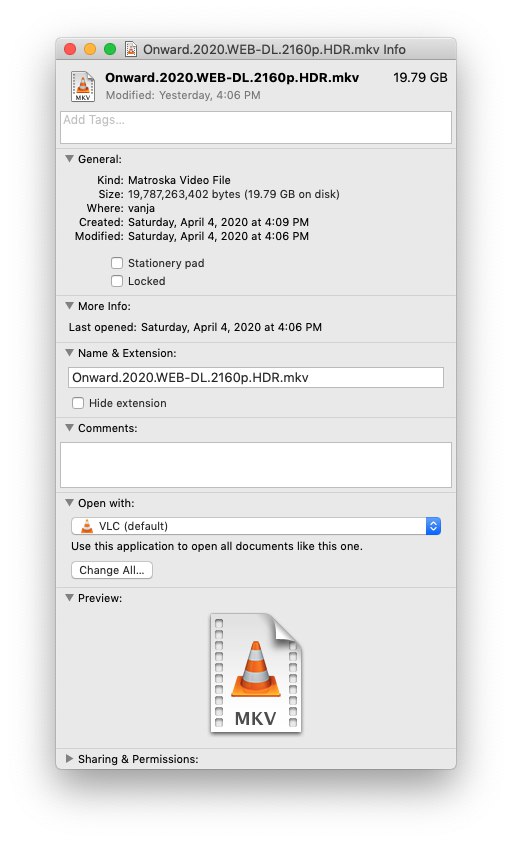Click the Add Tags field

256,127
